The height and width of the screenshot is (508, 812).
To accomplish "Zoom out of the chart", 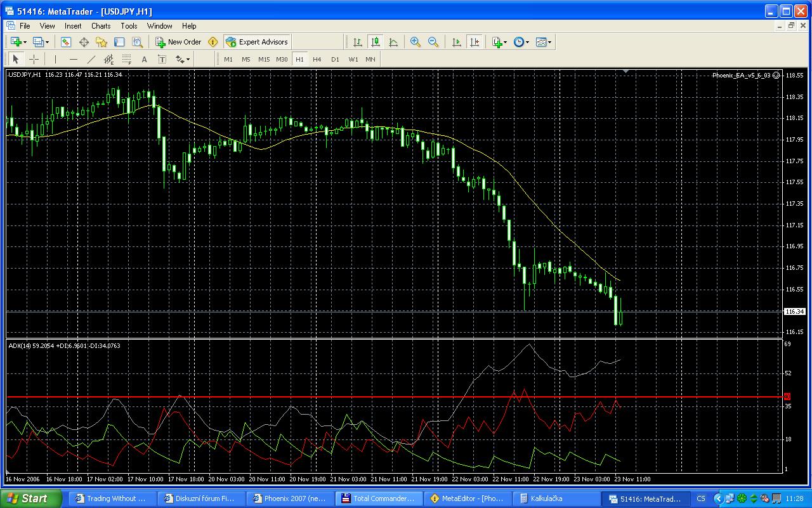I will point(433,42).
